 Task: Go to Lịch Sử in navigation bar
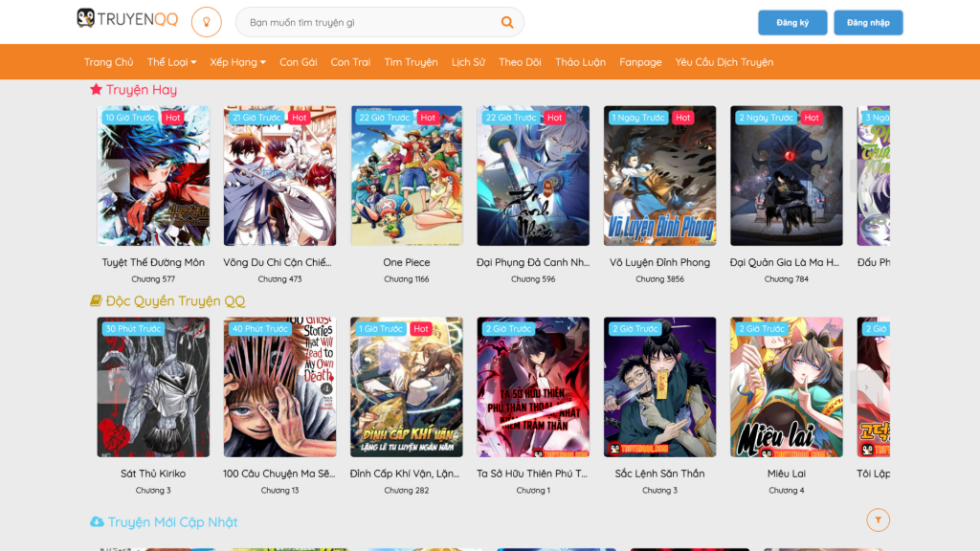(468, 62)
